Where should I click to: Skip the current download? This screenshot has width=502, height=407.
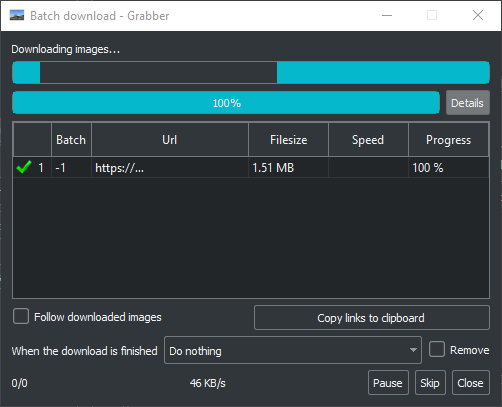[x=430, y=383]
